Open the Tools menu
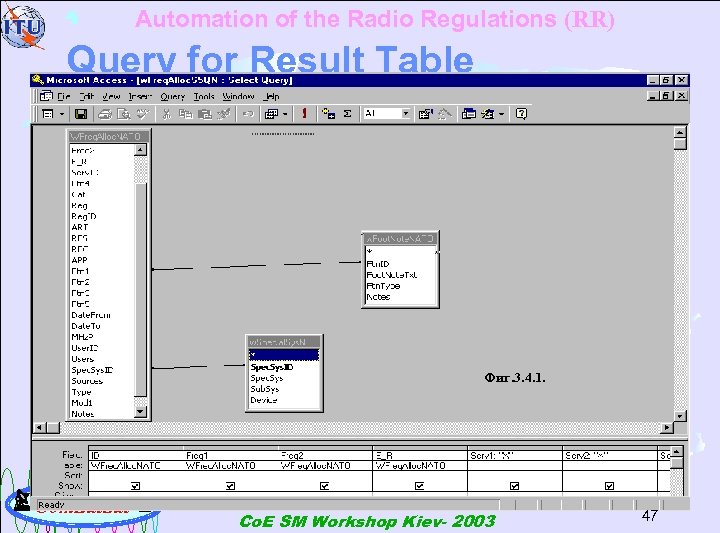The height and width of the screenshot is (533, 720). [x=204, y=96]
